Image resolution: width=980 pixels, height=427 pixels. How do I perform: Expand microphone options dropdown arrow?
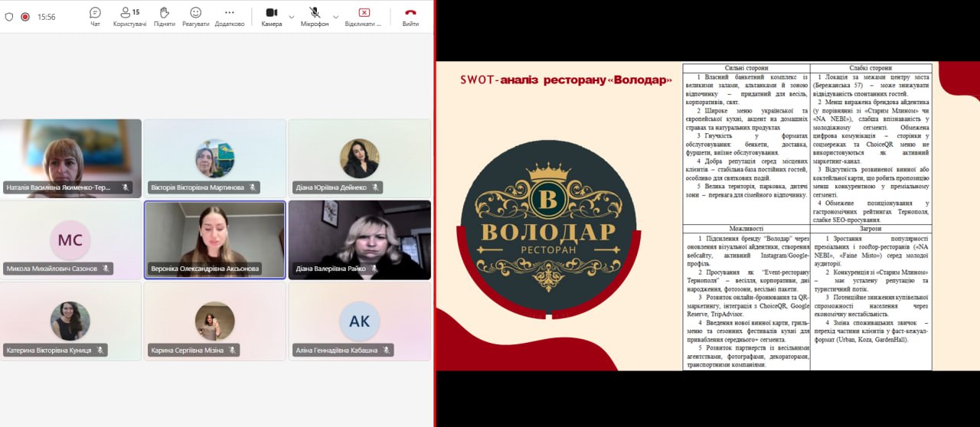pyautogui.click(x=335, y=16)
